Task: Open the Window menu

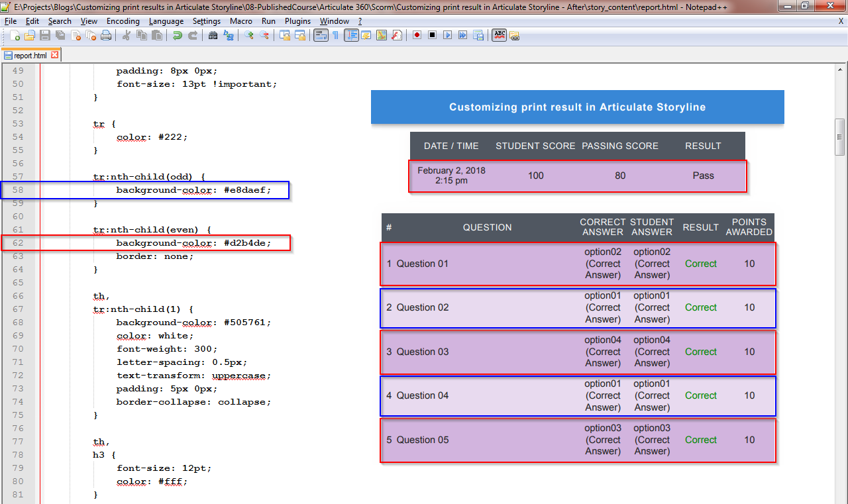Action: 334,21
